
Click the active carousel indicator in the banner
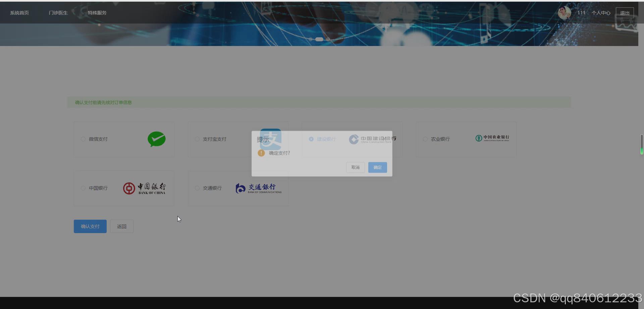coord(319,39)
